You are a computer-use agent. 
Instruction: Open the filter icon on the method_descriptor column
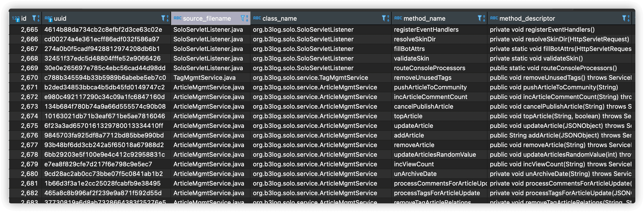click(624, 18)
